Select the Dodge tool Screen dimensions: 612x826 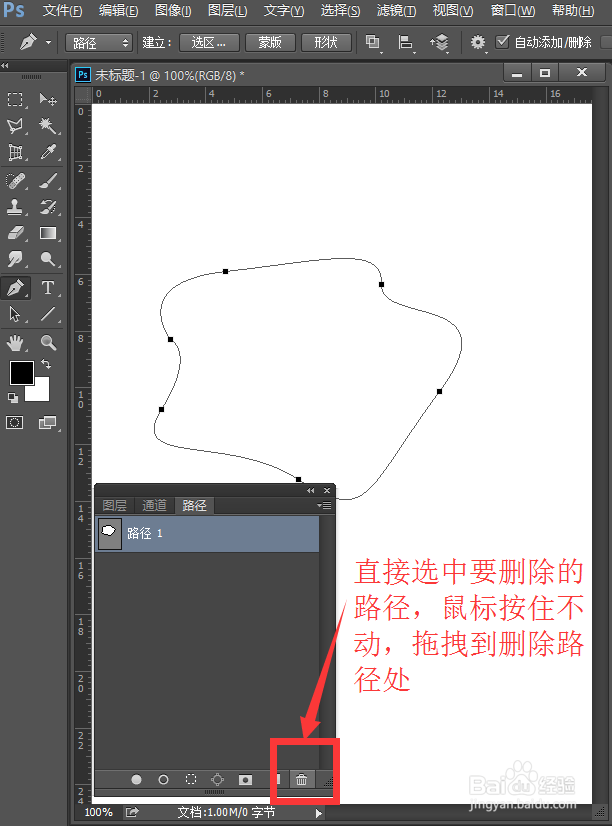pos(48,259)
